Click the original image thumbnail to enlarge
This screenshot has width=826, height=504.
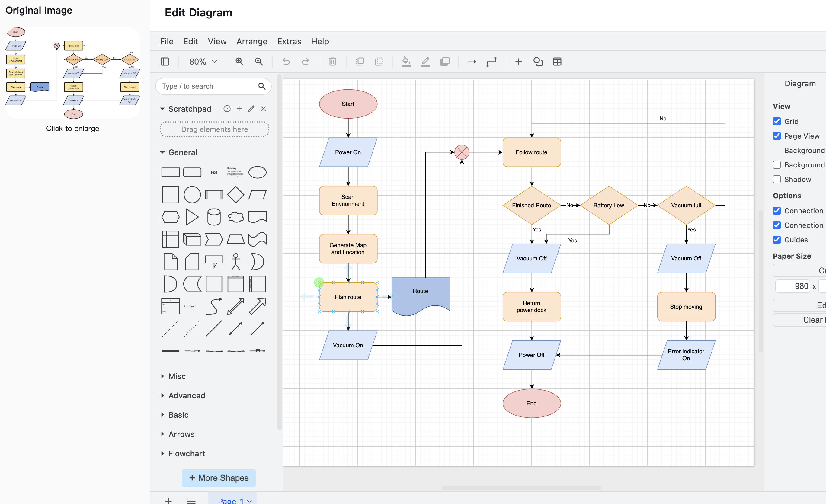[72, 73]
